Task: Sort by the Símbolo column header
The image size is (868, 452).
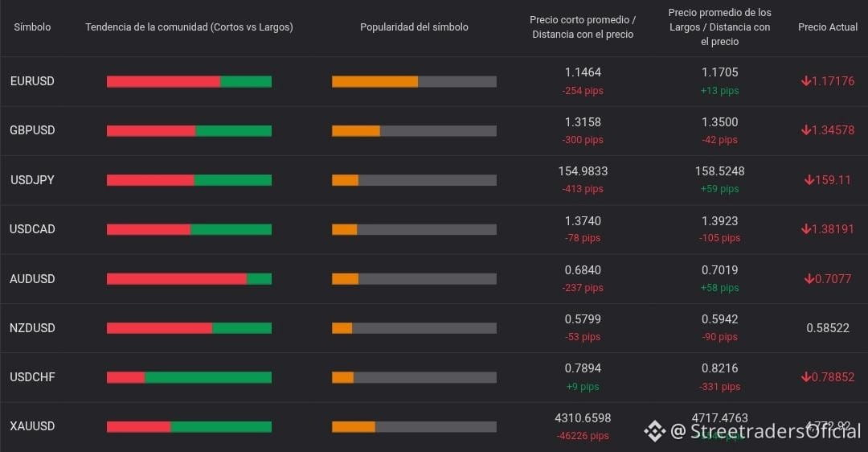Action: [32, 27]
